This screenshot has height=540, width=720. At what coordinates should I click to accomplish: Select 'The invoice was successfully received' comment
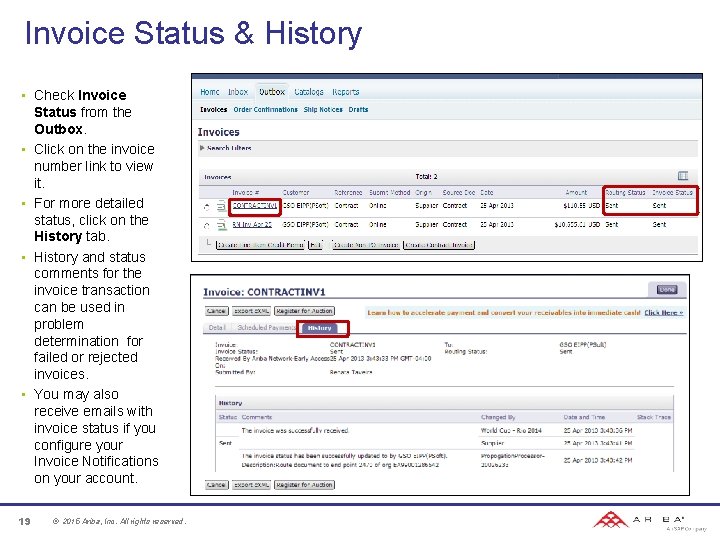point(295,430)
